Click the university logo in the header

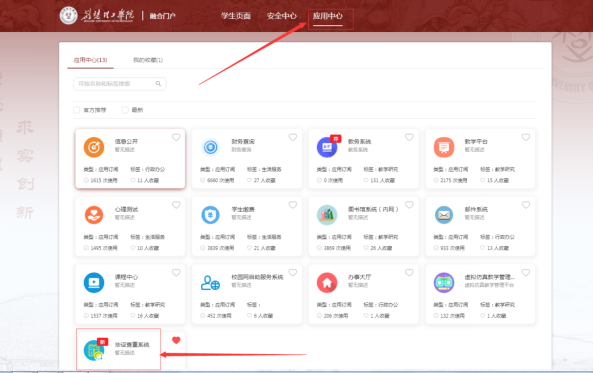click(x=68, y=16)
